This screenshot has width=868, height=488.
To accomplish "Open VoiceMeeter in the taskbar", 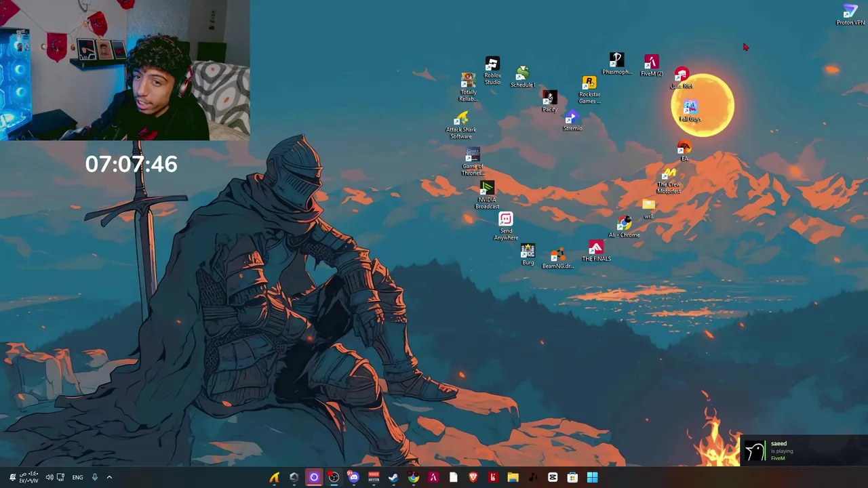I will (x=374, y=477).
